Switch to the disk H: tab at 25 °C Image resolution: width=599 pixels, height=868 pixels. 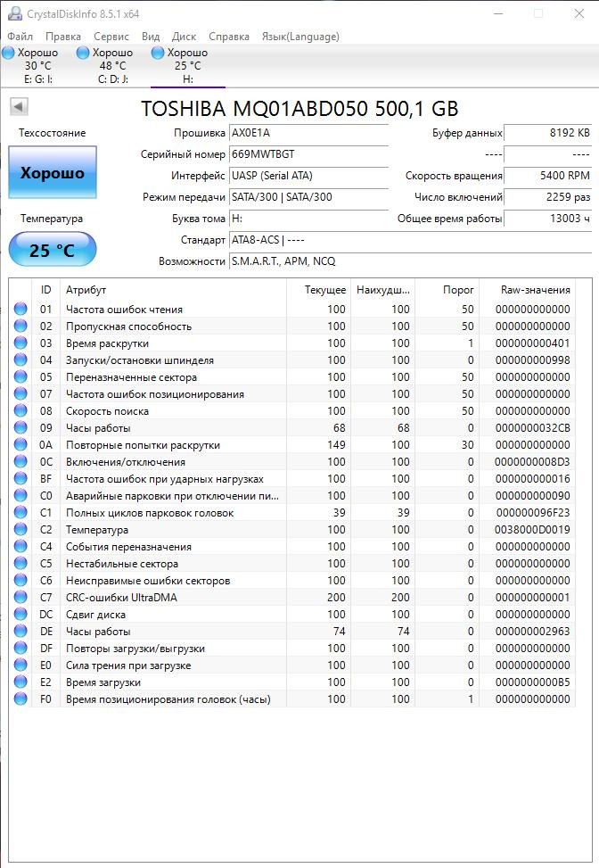click(187, 66)
